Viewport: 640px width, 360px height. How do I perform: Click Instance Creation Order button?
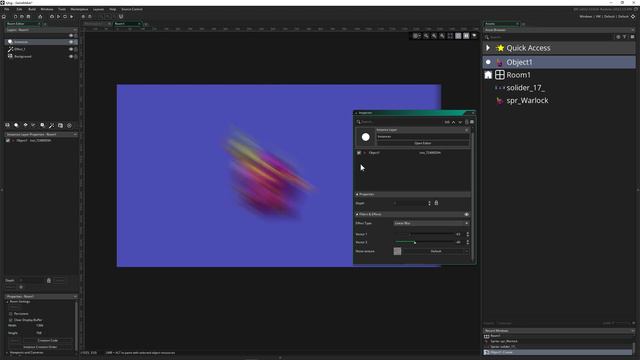click(x=40, y=347)
